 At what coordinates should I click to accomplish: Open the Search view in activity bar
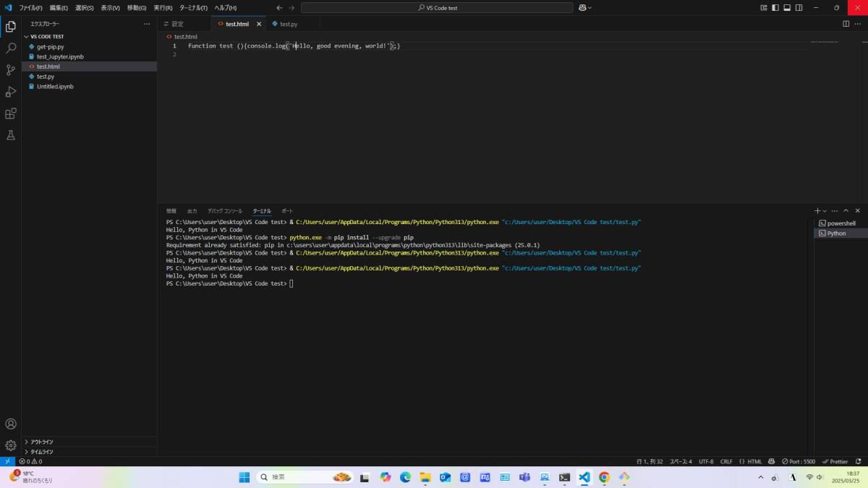pos(11,48)
